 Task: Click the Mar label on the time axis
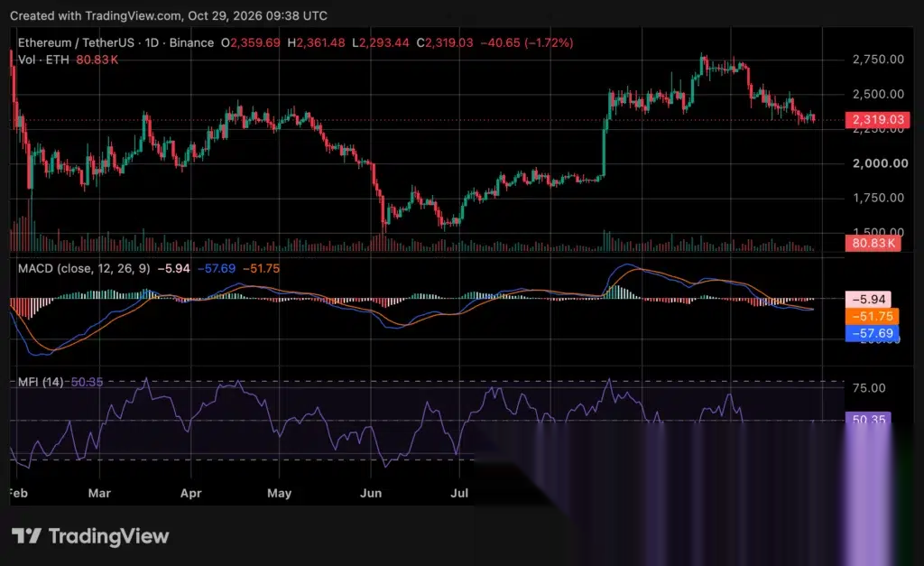pos(99,493)
